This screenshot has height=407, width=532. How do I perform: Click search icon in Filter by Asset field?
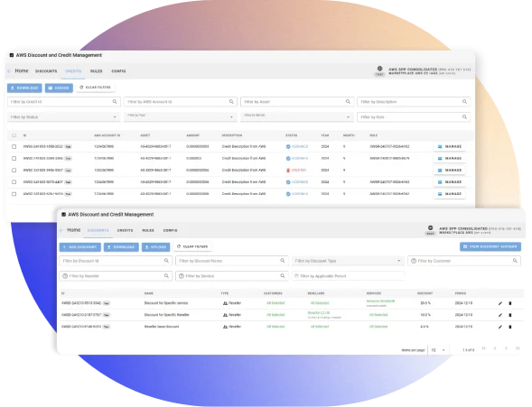click(348, 102)
